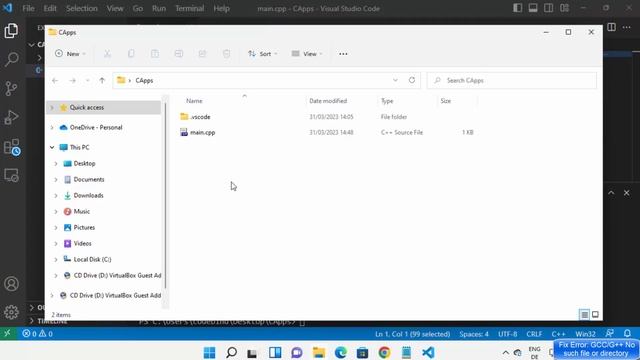Open VS Code Run and Debug icon
The image size is (640, 360).
[11, 118]
